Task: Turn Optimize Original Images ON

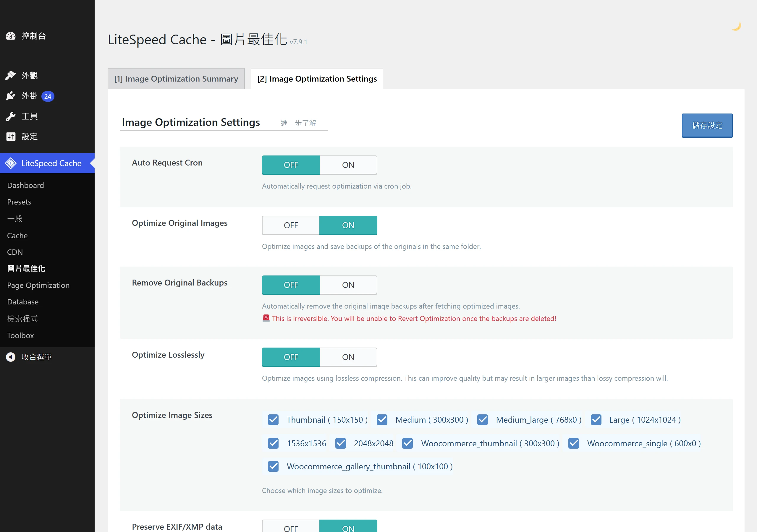Action: tap(348, 226)
